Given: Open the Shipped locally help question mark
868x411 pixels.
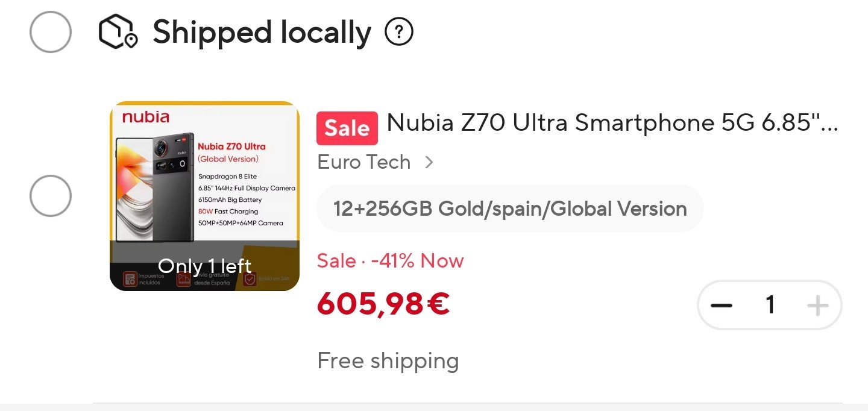Looking at the screenshot, I should pos(399,32).
